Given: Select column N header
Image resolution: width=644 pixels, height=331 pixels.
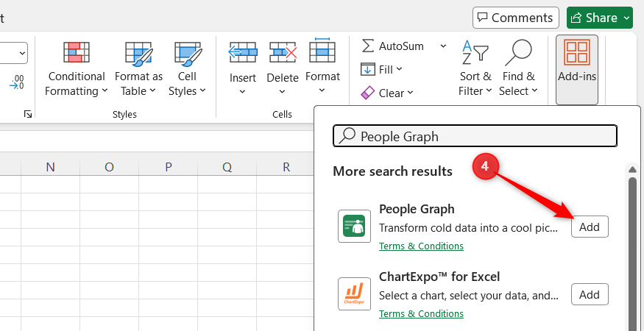Looking at the screenshot, I should (50, 167).
